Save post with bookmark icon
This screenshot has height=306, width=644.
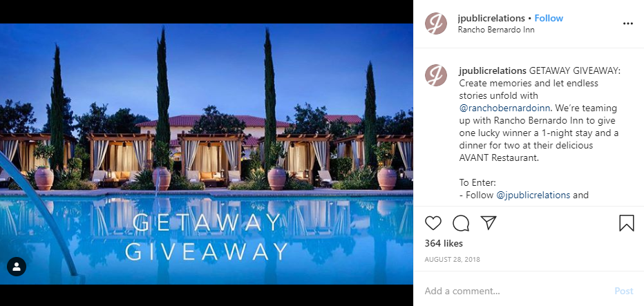[626, 223]
